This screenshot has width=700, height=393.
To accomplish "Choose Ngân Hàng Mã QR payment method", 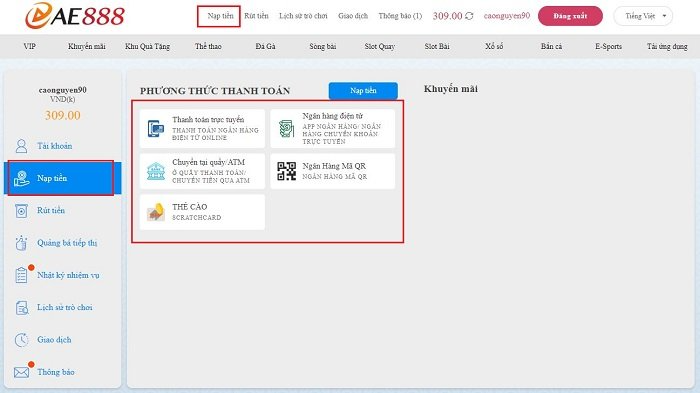I will (x=333, y=171).
